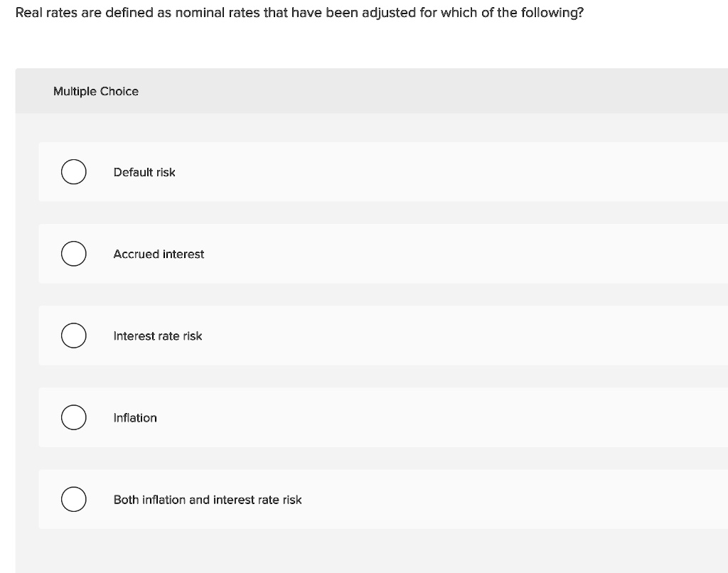Click empty space in the last answer row
This screenshot has height=573, width=728.
(x=510, y=499)
